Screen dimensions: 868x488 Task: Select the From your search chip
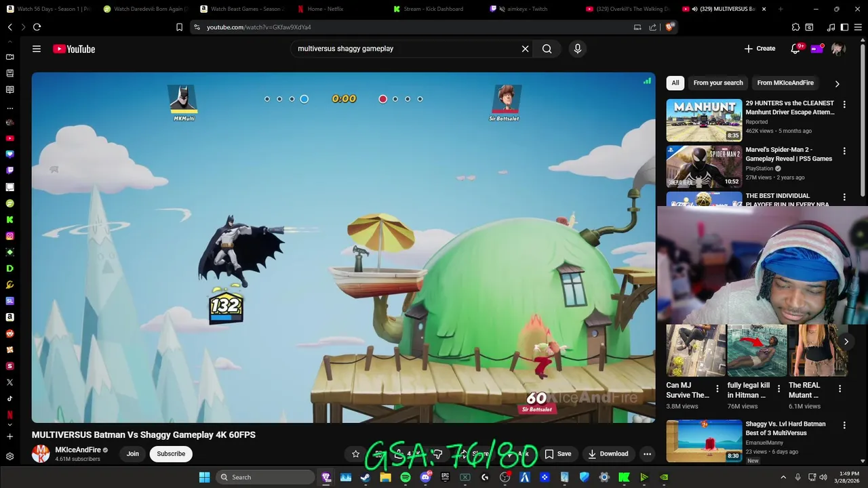click(718, 83)
